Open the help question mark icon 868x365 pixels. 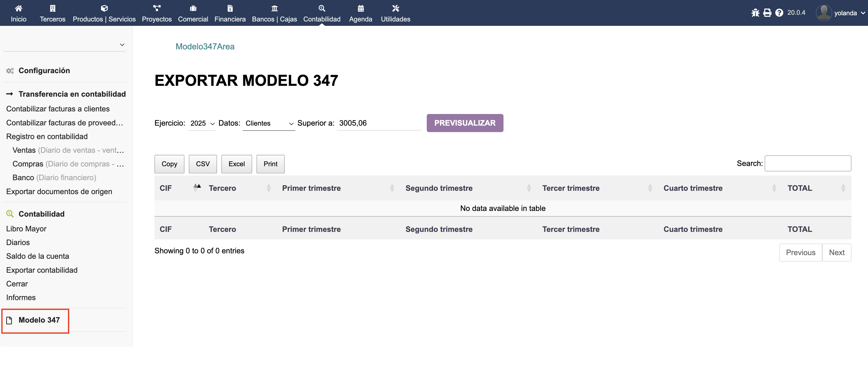(x=779, y=13)
